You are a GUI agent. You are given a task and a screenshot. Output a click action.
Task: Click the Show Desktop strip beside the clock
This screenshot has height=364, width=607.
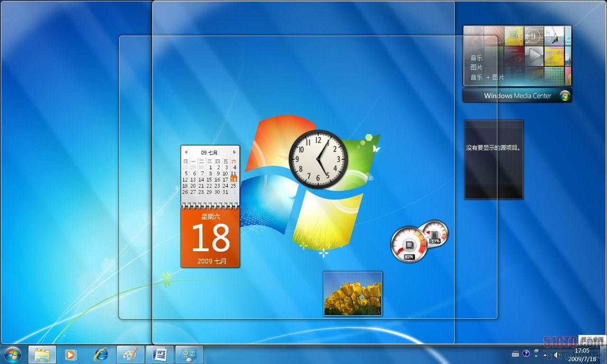[603, 355]
